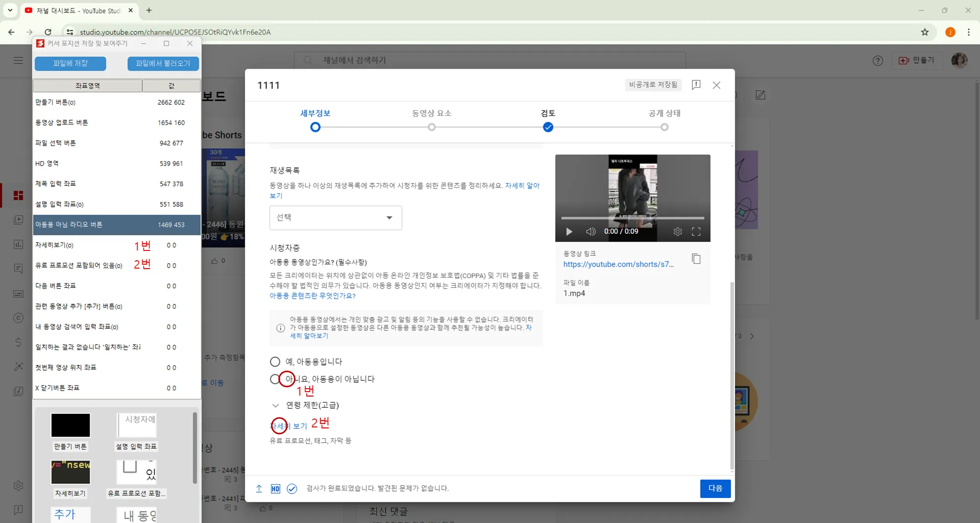Open the Chrome three-dot menu
This screenshot has width=980, height=523.
969,32
